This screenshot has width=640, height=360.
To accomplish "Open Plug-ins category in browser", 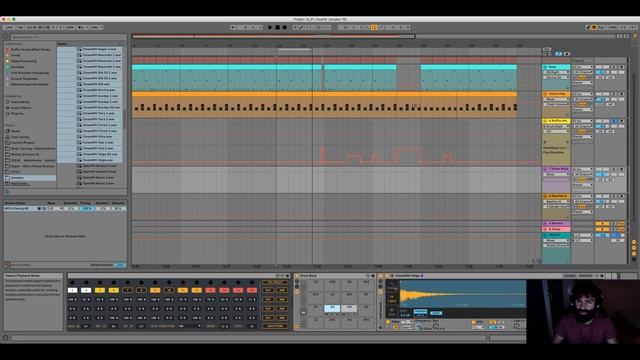I will 17,113.
